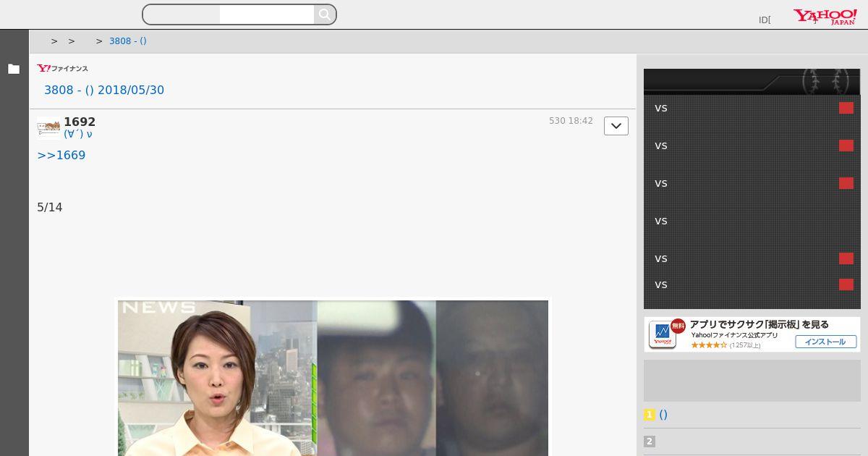Open the news broadcast image in post

[333, 376]
